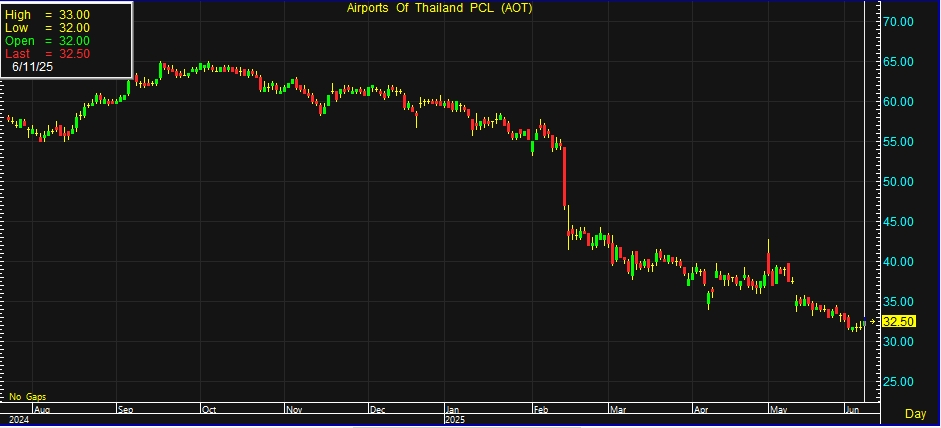Click the Nov label on the time axis

coord(295,410)
